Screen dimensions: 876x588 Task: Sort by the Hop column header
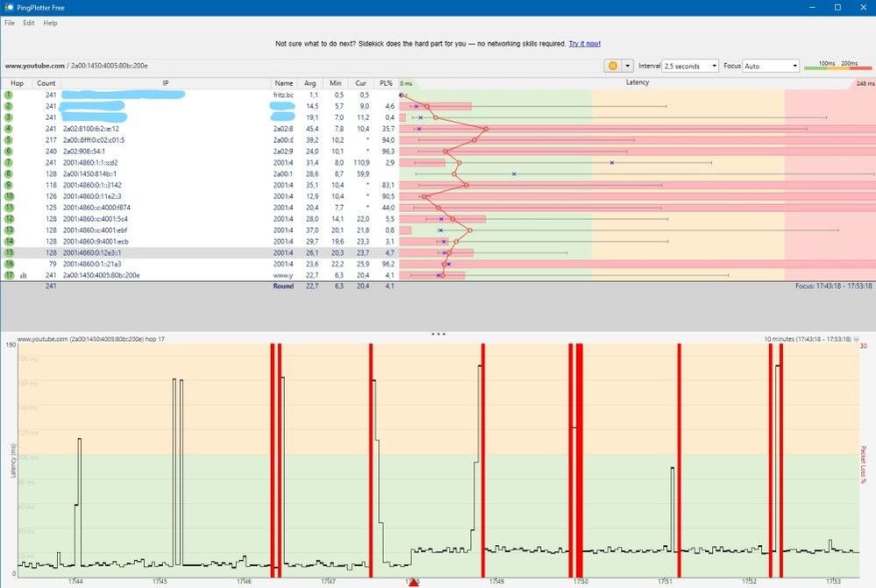coord(17,83)
